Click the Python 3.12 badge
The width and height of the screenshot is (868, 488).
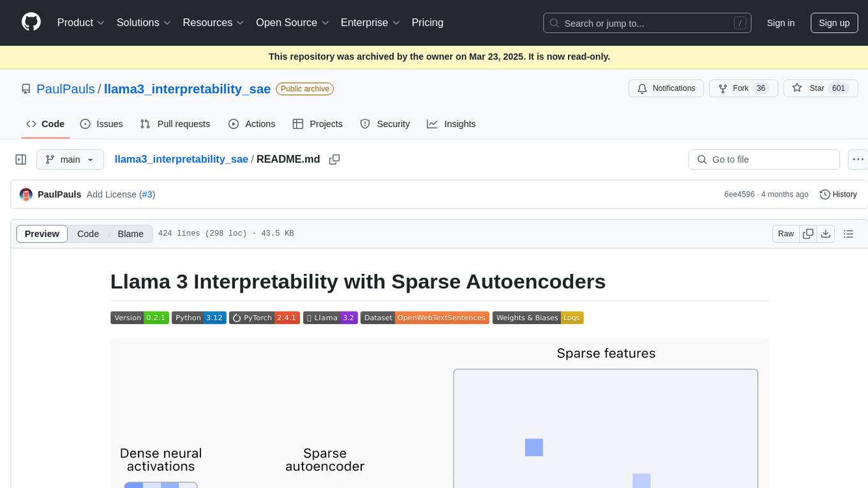pos(199,317)
